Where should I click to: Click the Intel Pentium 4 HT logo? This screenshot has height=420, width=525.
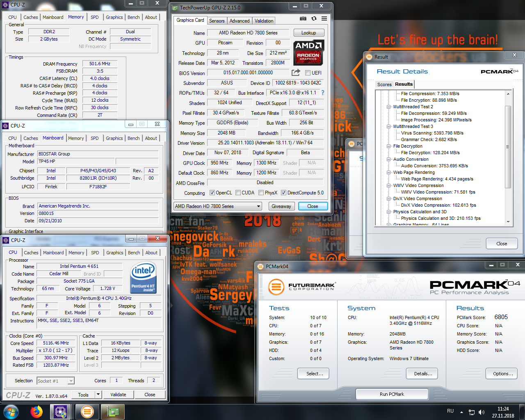[143, 278]
